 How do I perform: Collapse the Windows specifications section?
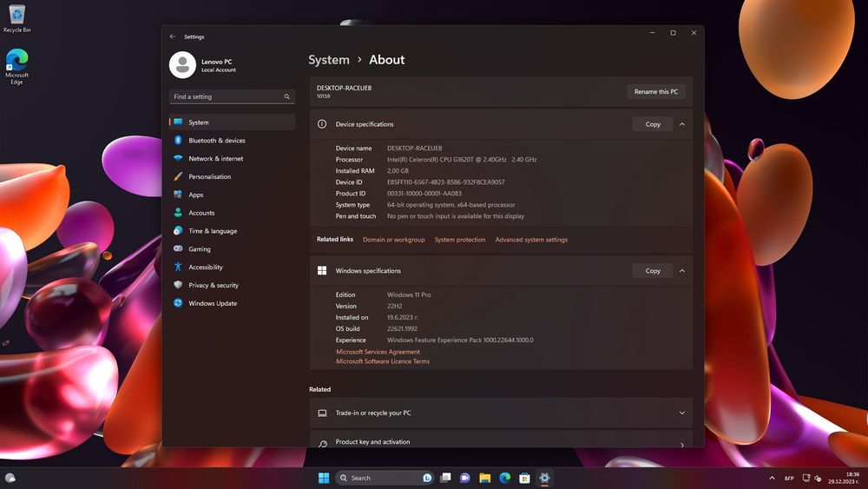[682, 271]
